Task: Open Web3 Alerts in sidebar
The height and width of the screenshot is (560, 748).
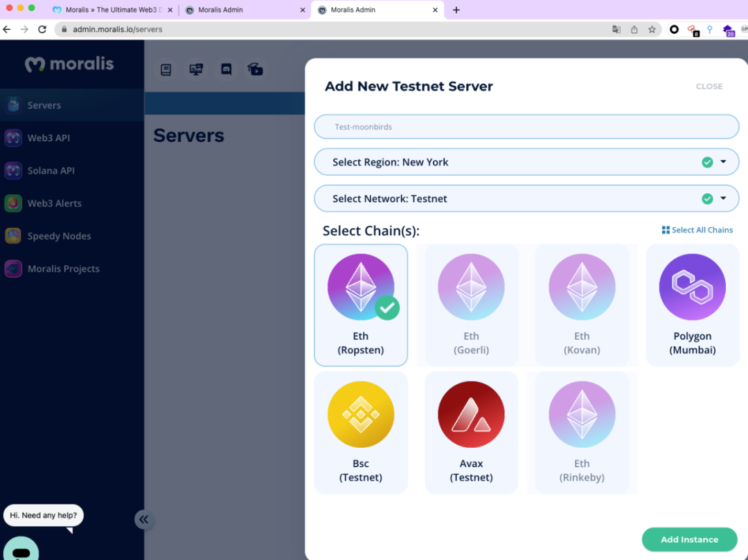Action: click(x=71, y=203)
